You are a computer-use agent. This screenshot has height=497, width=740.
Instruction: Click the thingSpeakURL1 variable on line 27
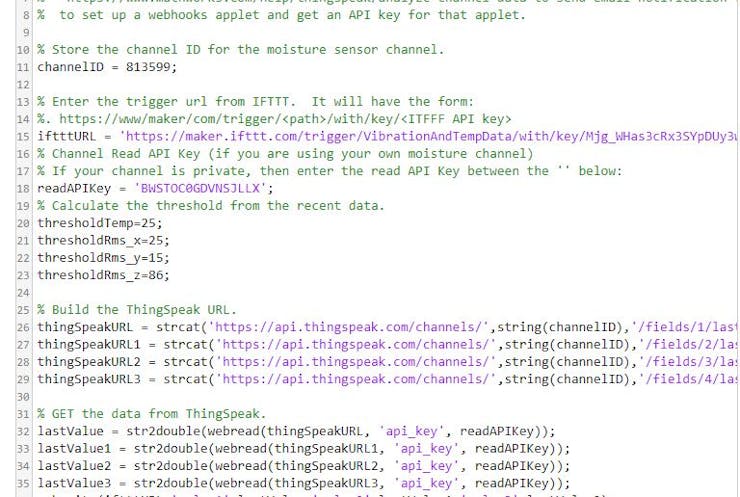coord(89,345)
